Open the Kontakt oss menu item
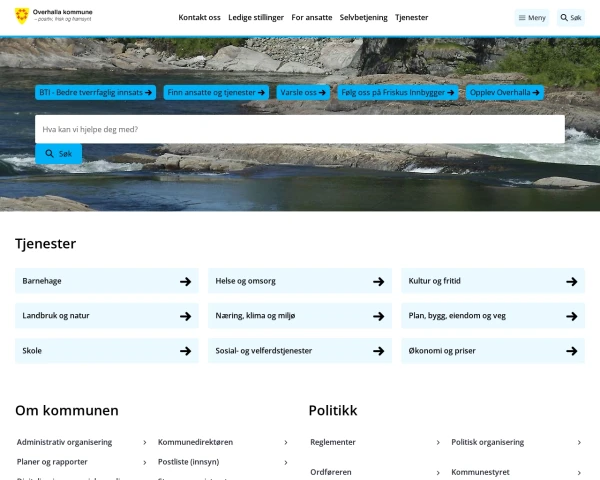This screenshot has width=600, height=480. click(199, 18)
